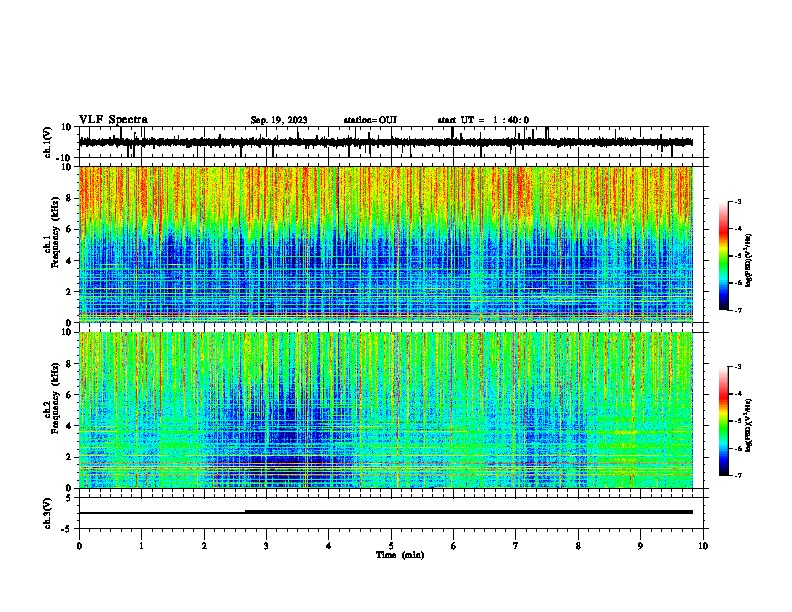Click the ch.2 color scale unit label
This screenshot has height=612, width=792.
749,425
